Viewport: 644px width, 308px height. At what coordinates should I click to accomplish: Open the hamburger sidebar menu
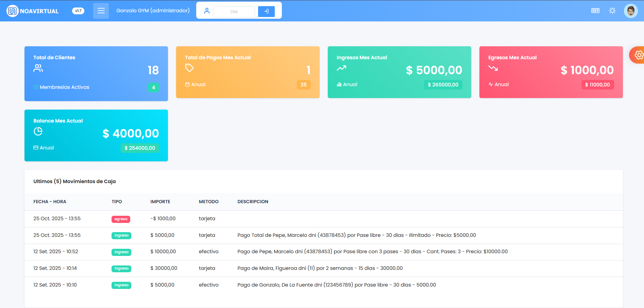[101, 11]
